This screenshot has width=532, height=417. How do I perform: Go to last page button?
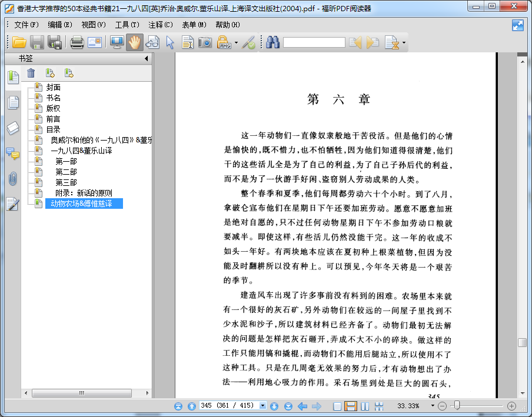click(288, 406)
